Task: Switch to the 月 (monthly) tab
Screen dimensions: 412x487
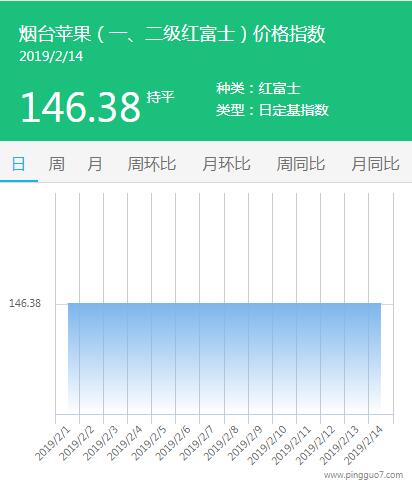Action: (x=95, y=164)
